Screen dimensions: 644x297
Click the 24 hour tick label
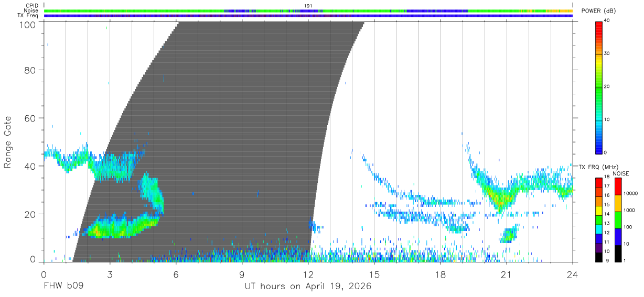coord(573,274)
